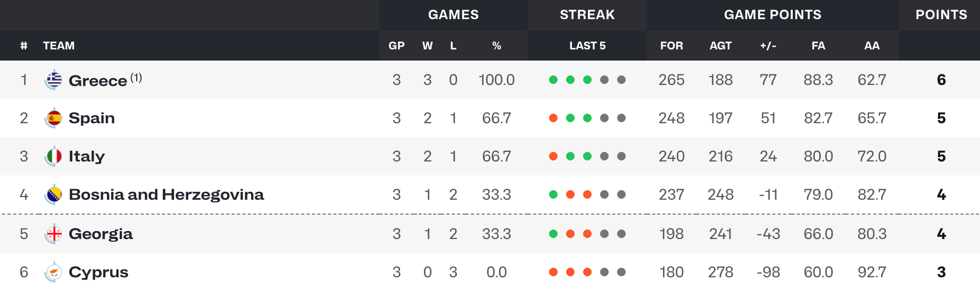Click the Greece flag icon
Image resolution: width=980 pixels, height=289 pixels.
click(54, 80)
